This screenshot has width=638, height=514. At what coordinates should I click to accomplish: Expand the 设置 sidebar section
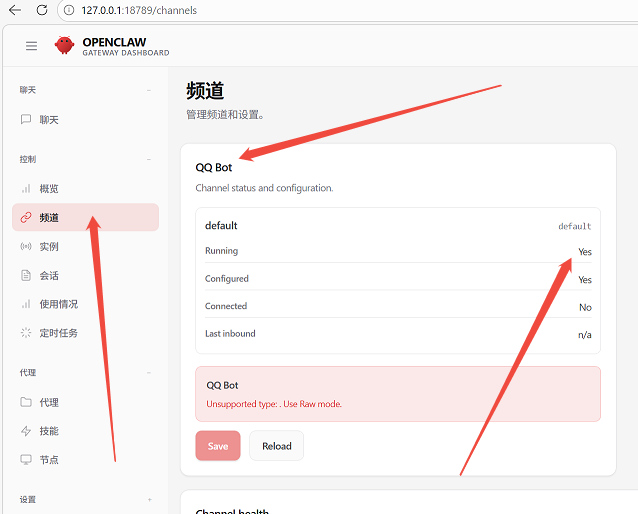pyautogui.click(x=149, y=499)
